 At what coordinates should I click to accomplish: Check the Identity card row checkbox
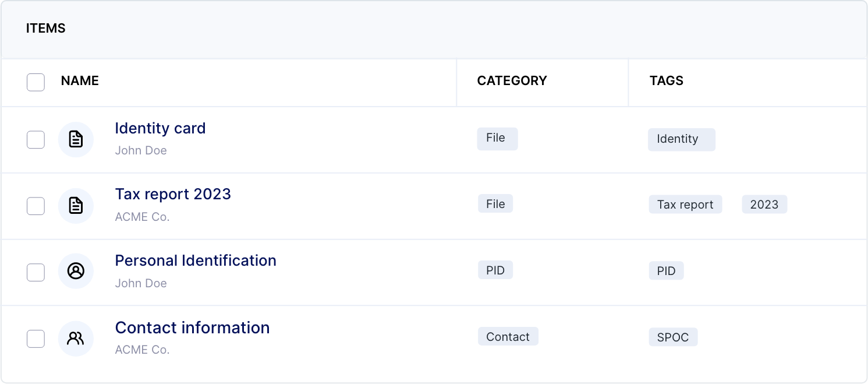pyautogui.click(x=36, y=139)
